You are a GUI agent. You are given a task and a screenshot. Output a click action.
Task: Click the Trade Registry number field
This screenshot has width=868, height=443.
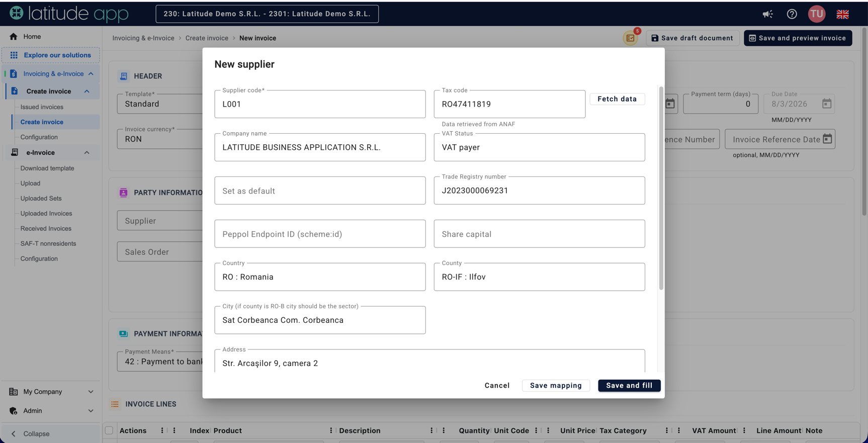tap(539, 191)
